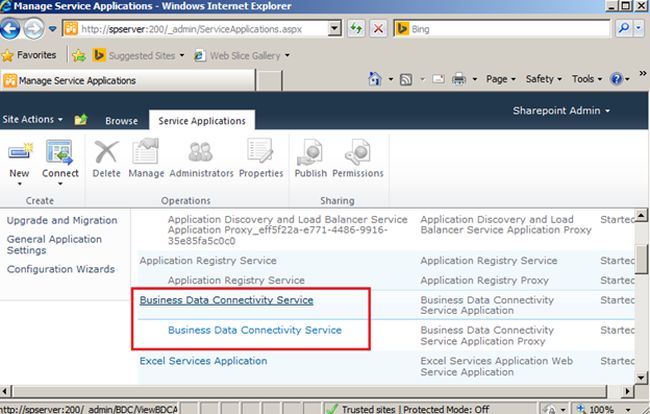Click the Application Registry Proxy type cell
This screenshot has height=414, width=650.
[484, 281]
